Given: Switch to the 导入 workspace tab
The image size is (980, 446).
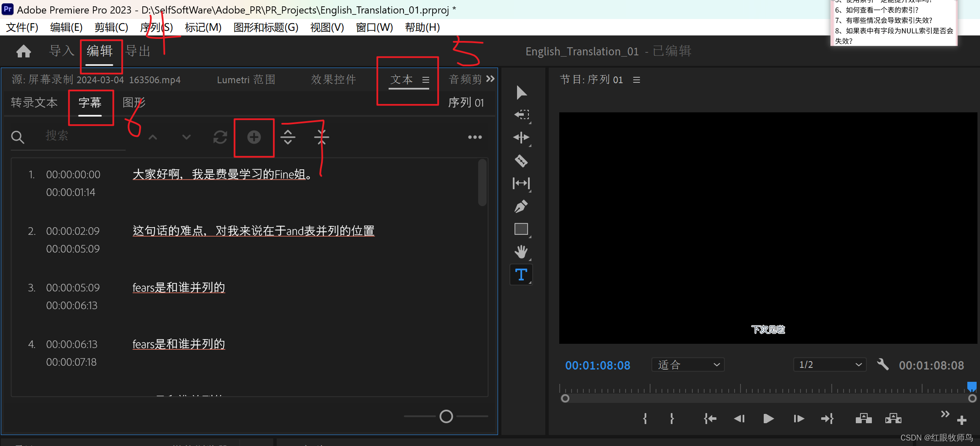Looking at the screenshot, I should (62, 51).
